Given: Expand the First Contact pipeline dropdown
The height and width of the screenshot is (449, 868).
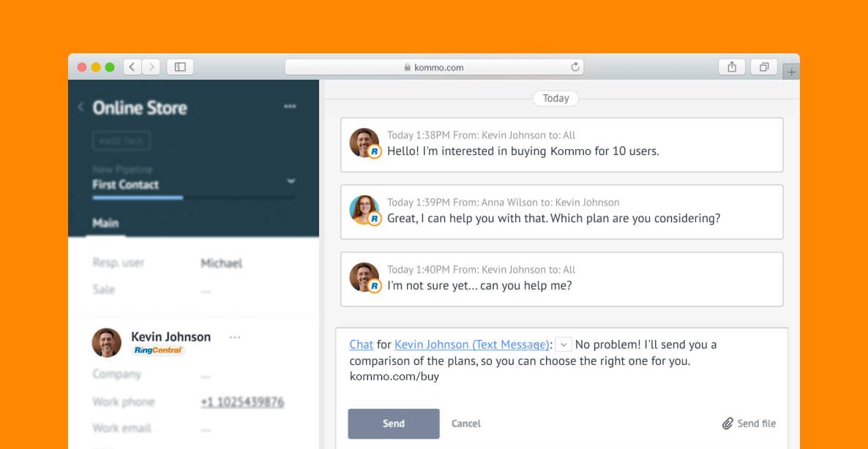Looking at the screenshot, I should point(291,181).
